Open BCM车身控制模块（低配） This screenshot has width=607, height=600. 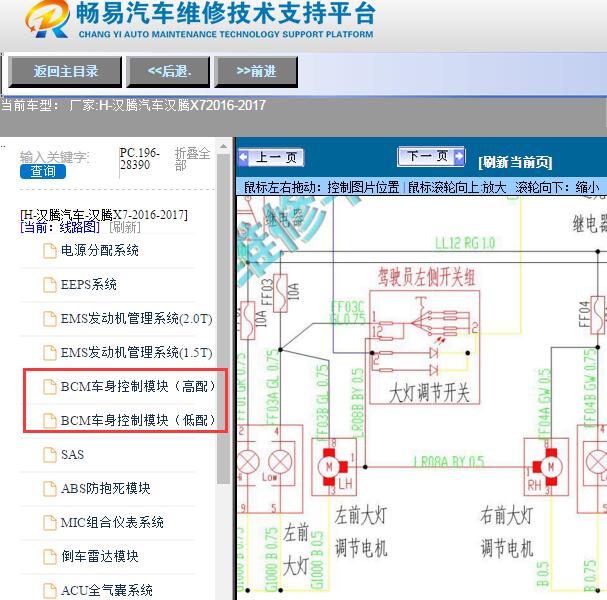pyautogui.click(x=138, y=420)
